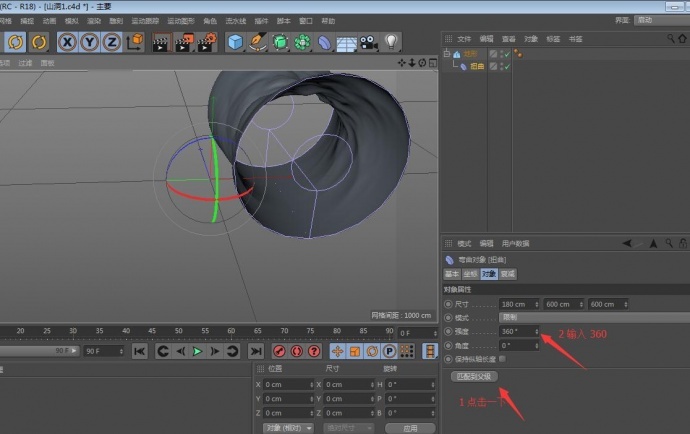Screen dimensions: 690x434
Task: Click first size field 180 cm
Action: (519, 304)
